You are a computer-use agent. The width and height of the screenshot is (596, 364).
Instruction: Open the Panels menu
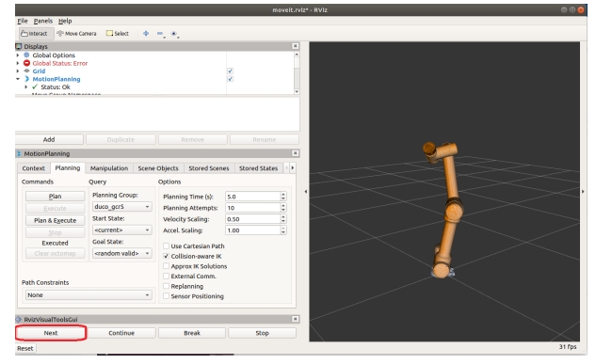(x=43, y=21)
